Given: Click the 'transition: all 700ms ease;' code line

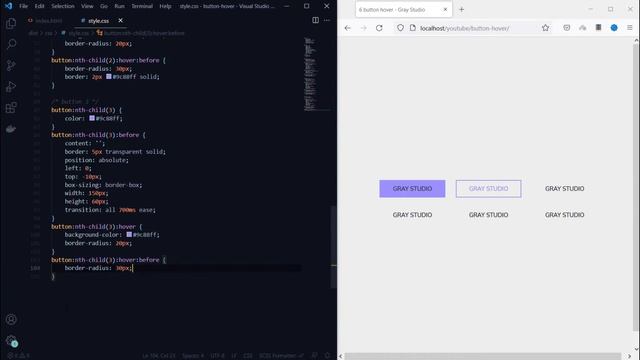Looking at the screenshot, I should (110, 210).
